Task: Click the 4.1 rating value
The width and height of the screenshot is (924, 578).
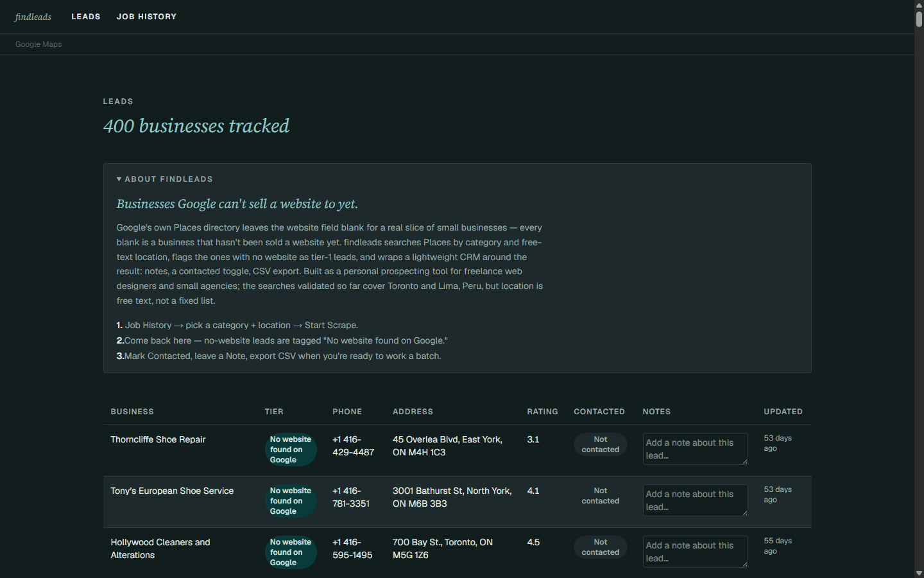Action: (533, 491)
